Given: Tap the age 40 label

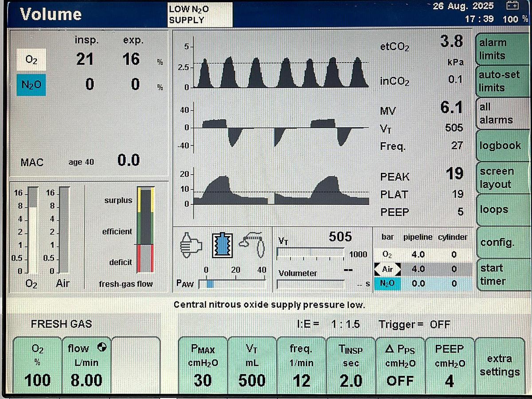Looking at the screenshot, I should point(81,162).
